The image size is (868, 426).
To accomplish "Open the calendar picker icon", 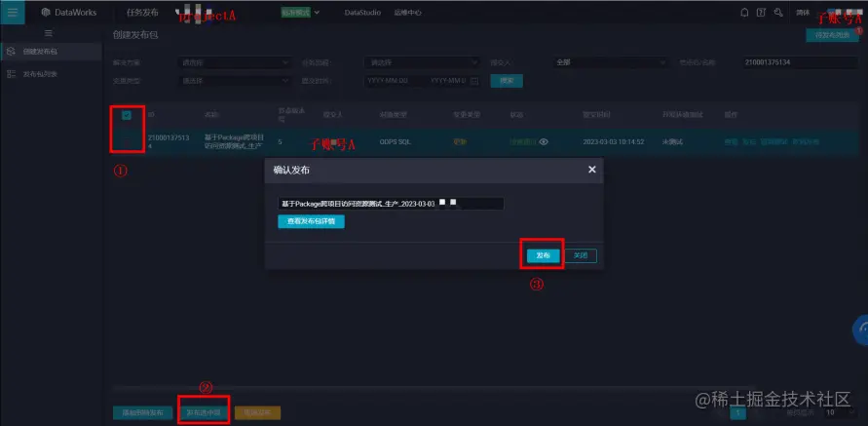I will (473, 81).
